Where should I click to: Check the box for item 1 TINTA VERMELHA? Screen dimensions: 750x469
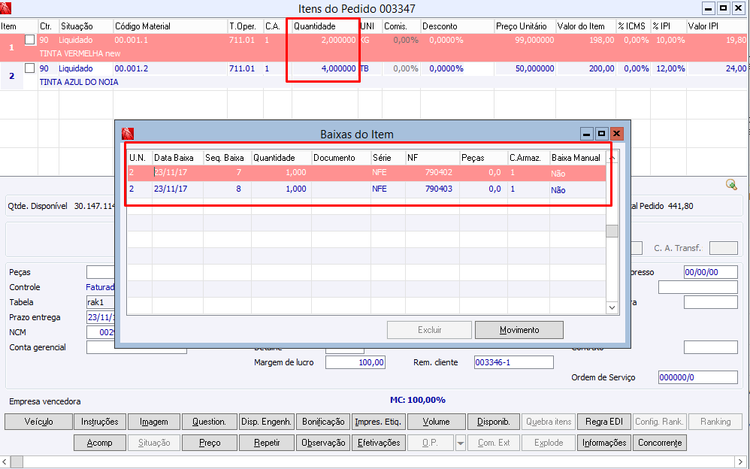pos(30,40)
